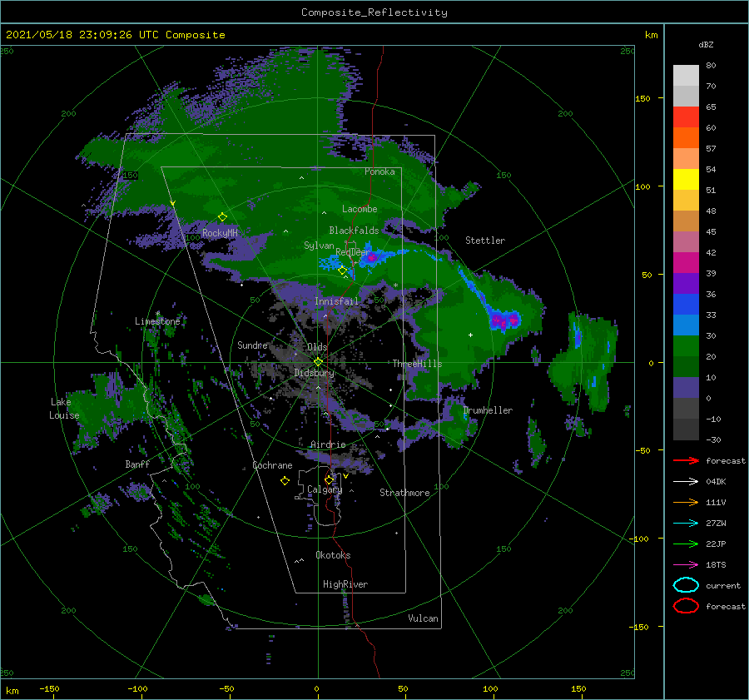Click the Sylvan label on map
749x700 pixels.
pos(319,246)
